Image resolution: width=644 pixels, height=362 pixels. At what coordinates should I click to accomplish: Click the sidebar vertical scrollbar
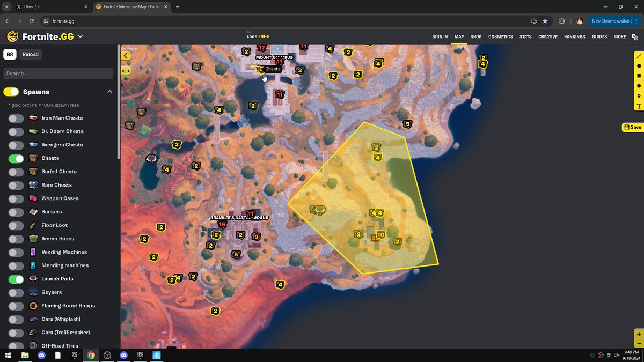pos(118,102)
